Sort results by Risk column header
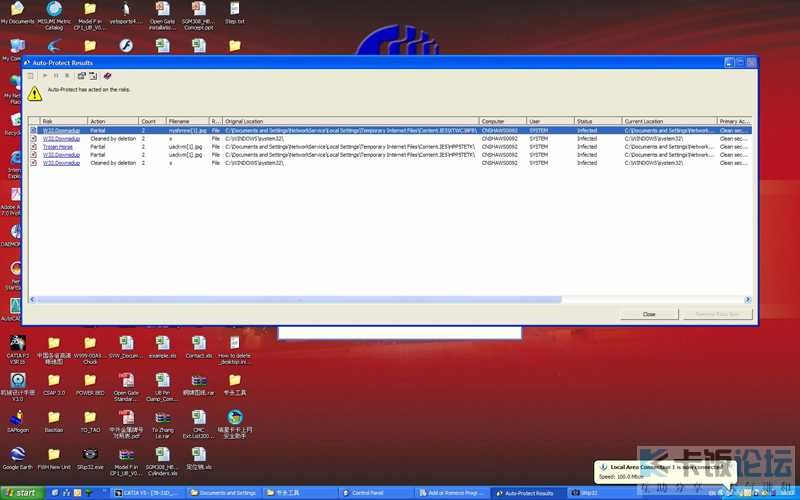The image size is (800, 500). (x=62, y=121)
